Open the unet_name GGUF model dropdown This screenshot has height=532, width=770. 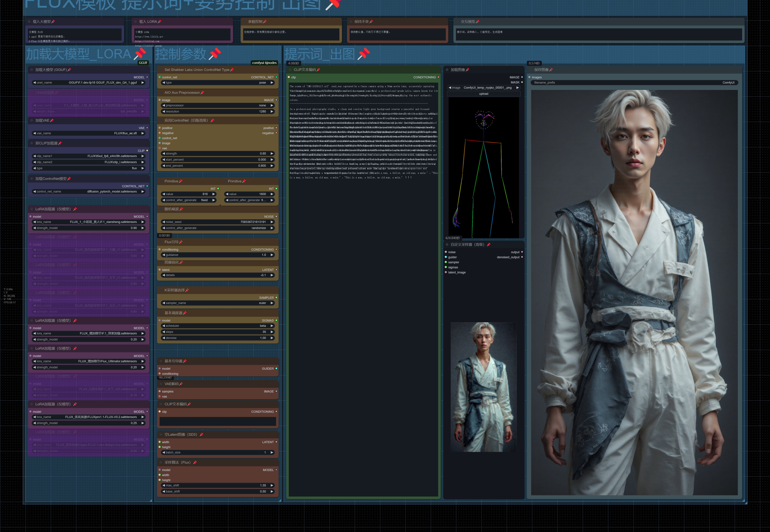(x=89, y=83)
